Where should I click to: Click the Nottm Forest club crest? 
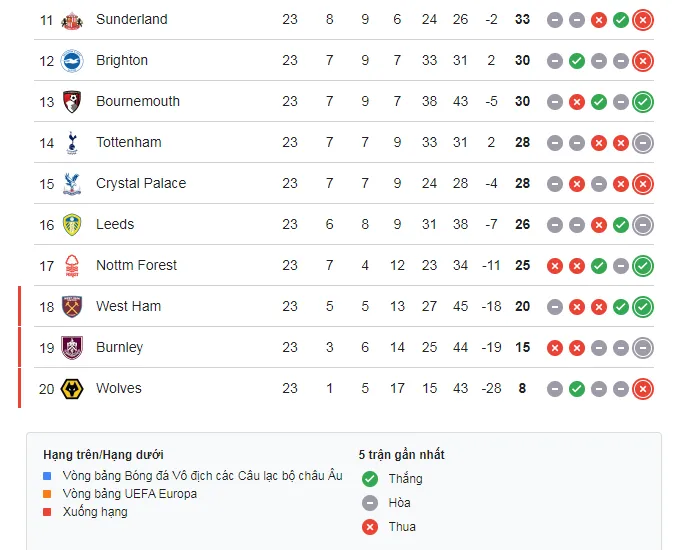71,266
